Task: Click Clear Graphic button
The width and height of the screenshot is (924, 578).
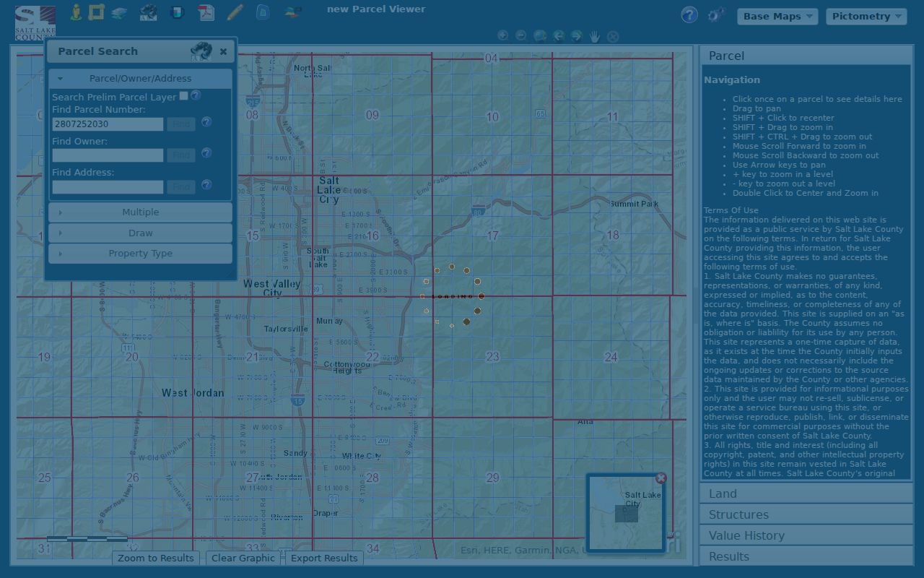Action: pos(243,558)
